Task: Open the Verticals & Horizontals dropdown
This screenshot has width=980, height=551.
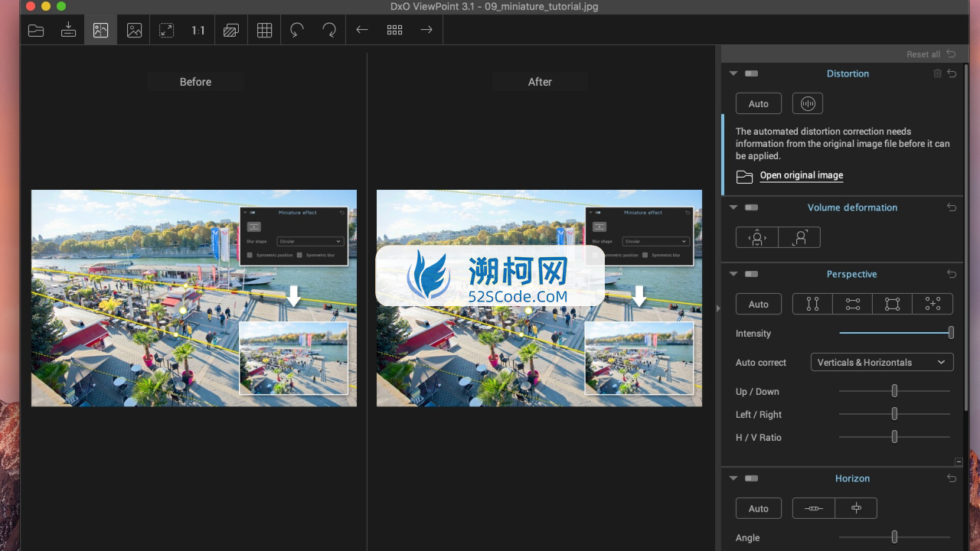Action: point(882,362)
